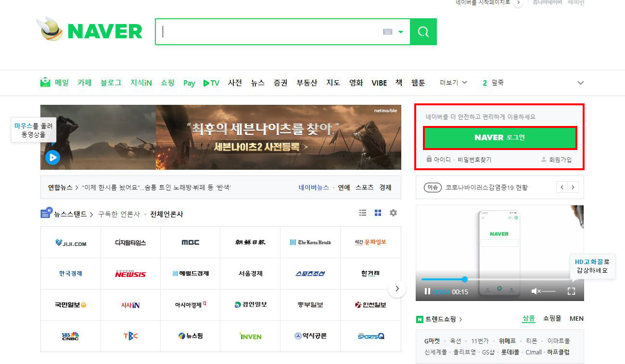Expand the search autocomplete dropdown arrow
This screenshot has width=625, height=364.
(401, 32)
